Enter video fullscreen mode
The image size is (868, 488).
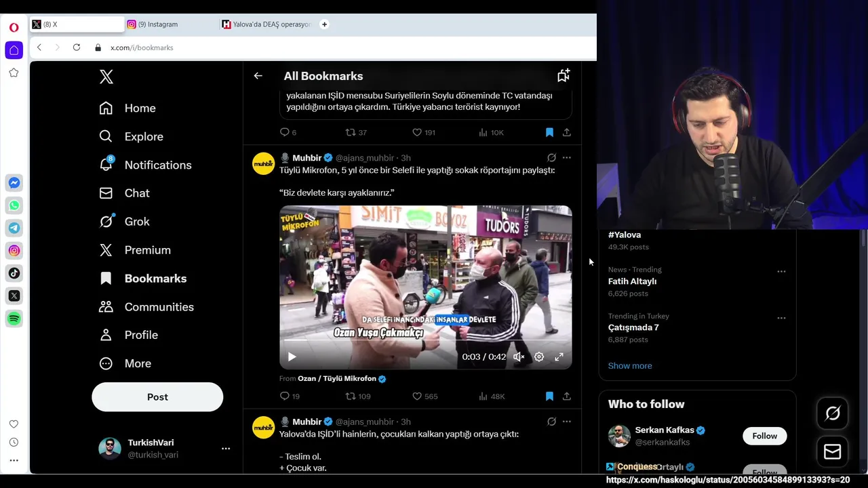559,357
